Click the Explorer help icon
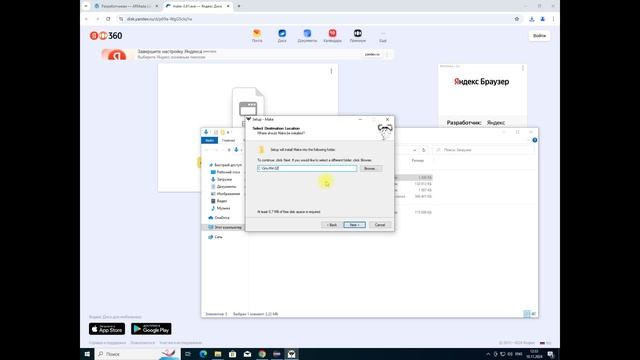The image size is (640, 360). pos(535,140)
